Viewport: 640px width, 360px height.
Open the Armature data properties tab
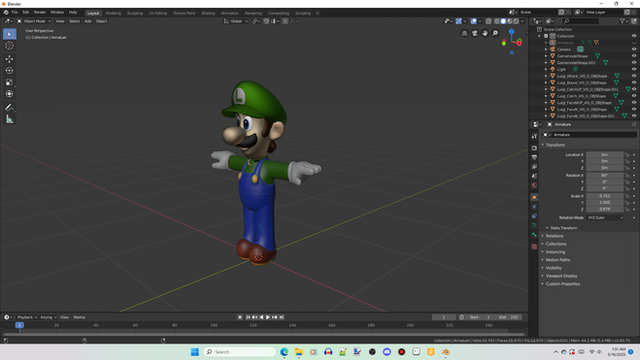534,226
